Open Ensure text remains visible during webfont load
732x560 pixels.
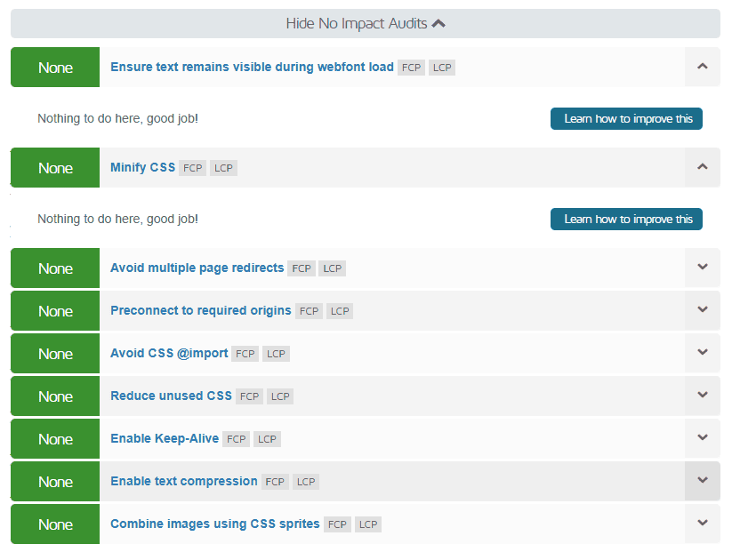[x=252, y=67]
